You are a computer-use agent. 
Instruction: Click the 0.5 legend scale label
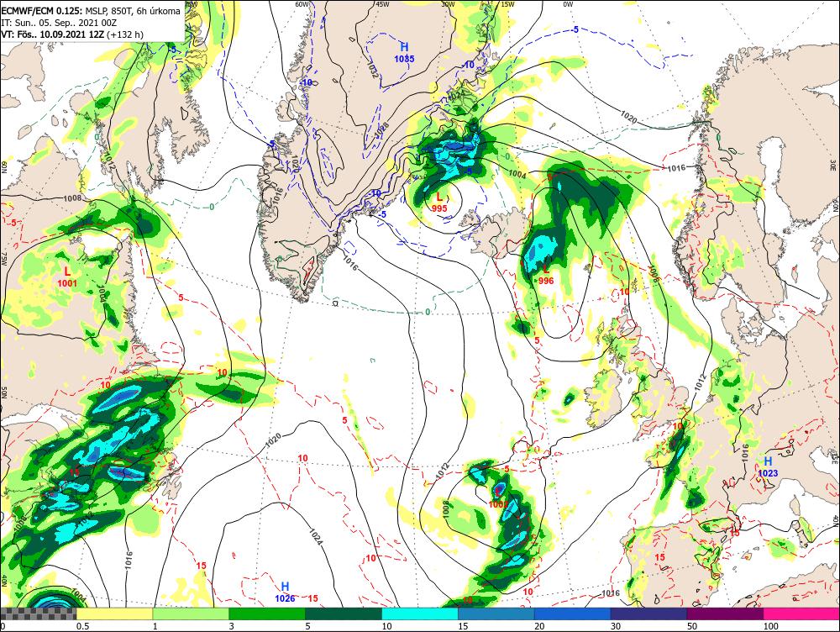tap(82, 626)
